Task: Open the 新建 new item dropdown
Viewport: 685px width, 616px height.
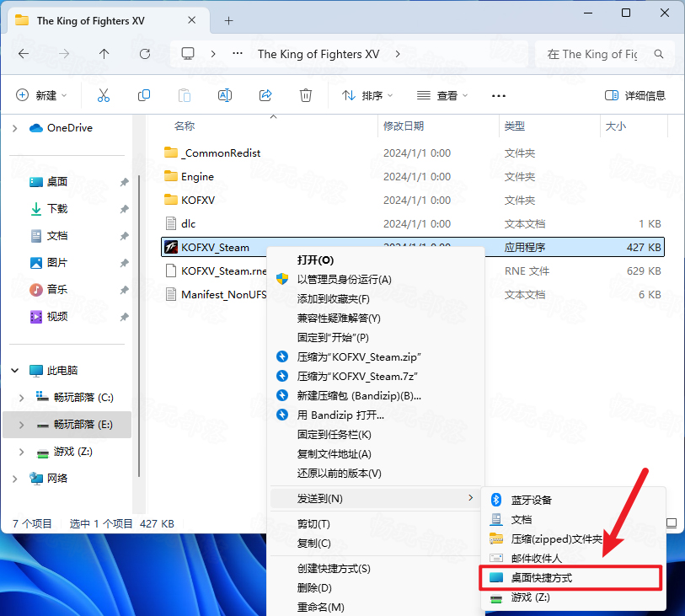Action: coord(41,95)
